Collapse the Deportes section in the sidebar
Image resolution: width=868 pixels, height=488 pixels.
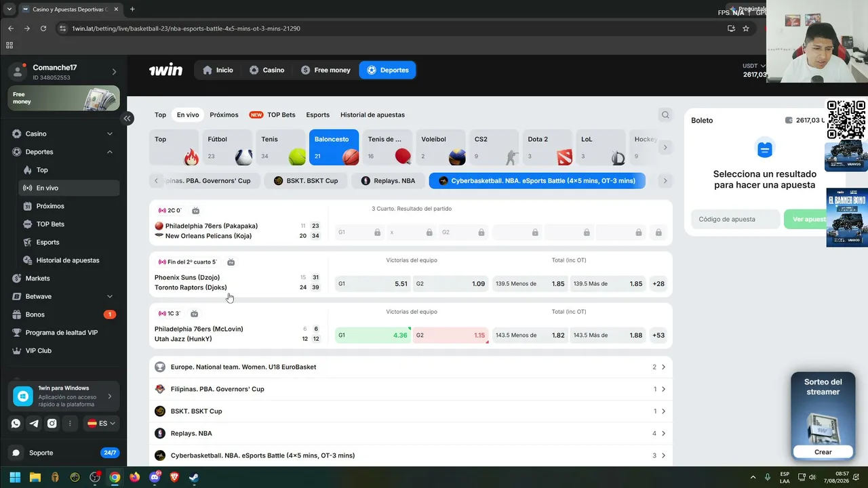tap(110, 152)
